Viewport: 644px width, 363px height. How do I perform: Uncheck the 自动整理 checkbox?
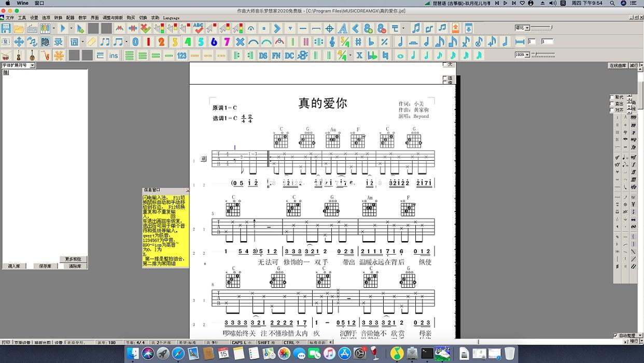pos(615,336)
